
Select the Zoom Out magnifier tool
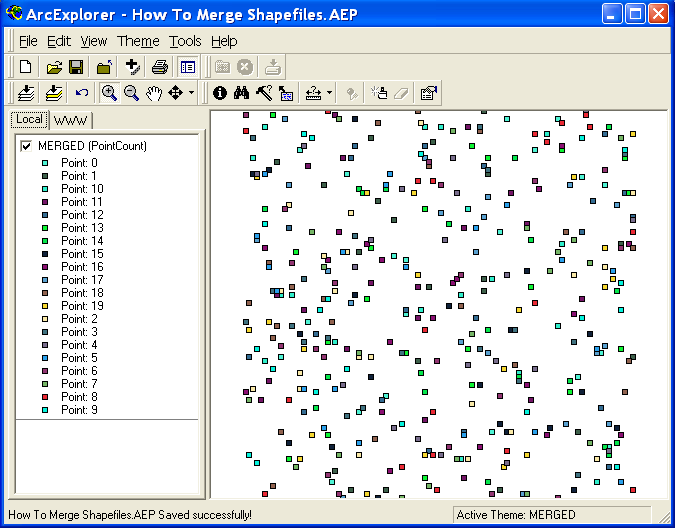tap(131, 93)
